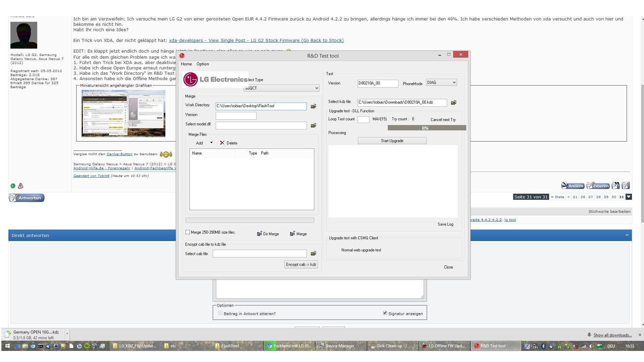
Task: Open the Option menu
Action: [x=203, y=64]
